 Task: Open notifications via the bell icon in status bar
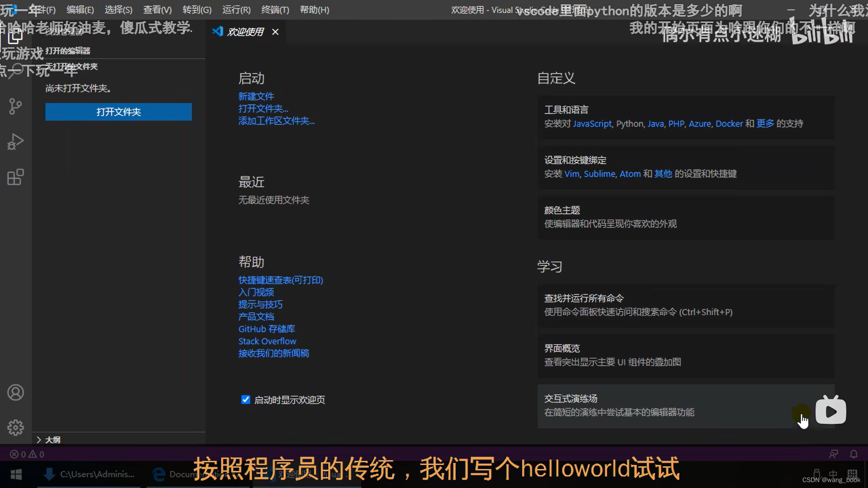(854, 454)
